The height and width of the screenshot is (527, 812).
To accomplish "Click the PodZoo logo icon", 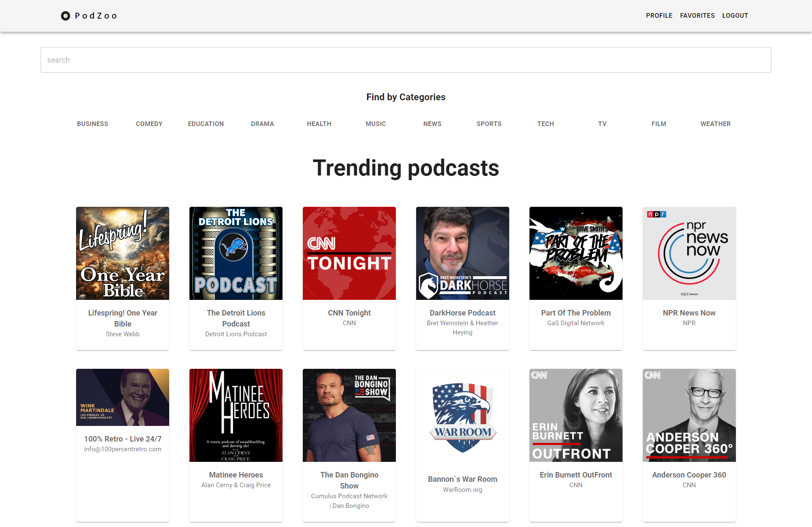I will (66, 16).
